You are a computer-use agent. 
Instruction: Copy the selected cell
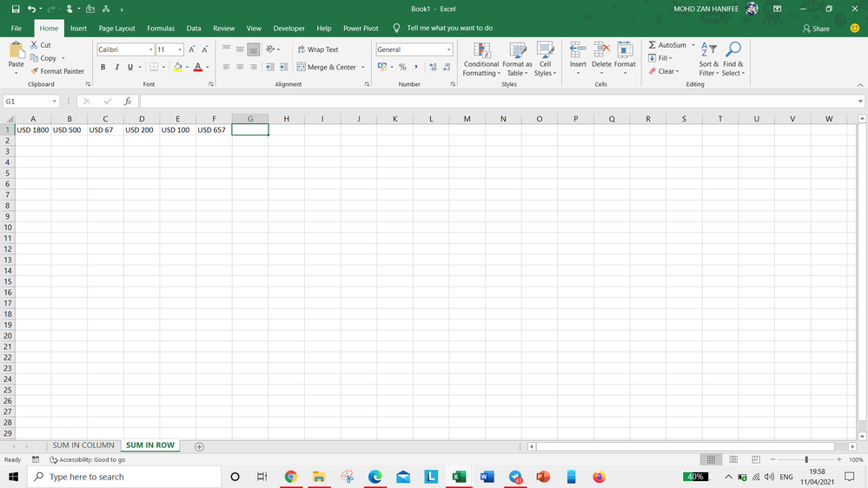click(x=43, y=58)
